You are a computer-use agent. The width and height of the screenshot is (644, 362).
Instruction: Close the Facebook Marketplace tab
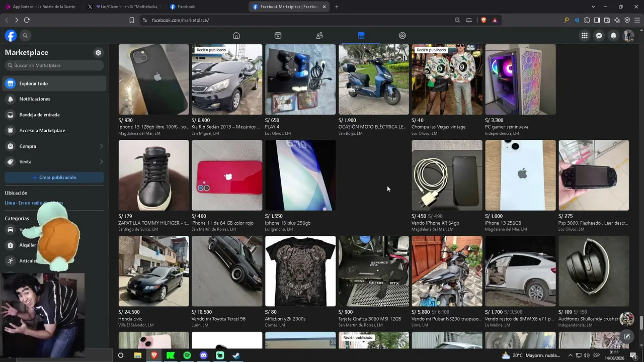click(324, 7)
